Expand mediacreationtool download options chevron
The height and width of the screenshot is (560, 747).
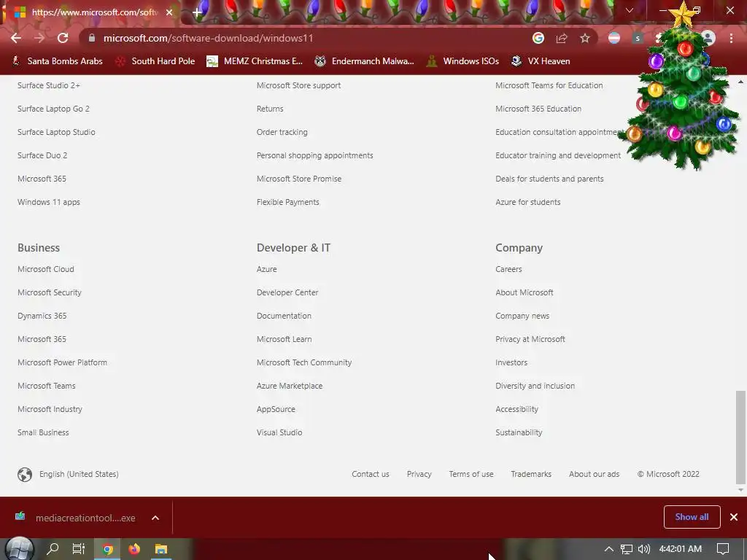pos(155,518)
